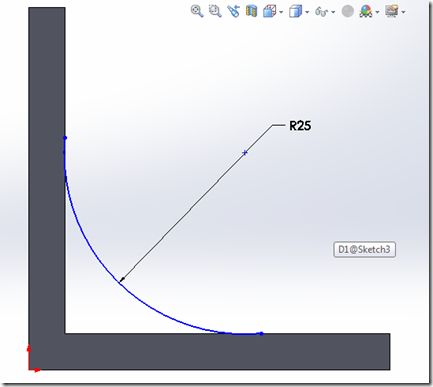
Task: Click the View Orientation cube icon
Action: pos(269,12)
